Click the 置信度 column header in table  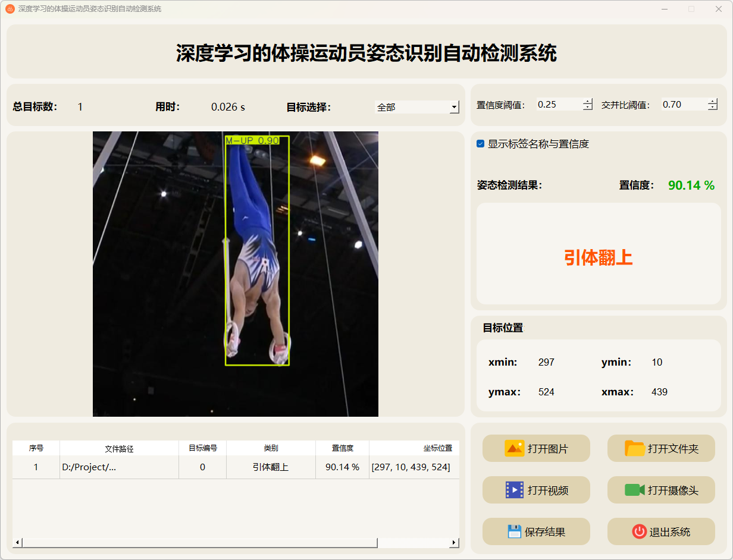click(342, 448)
